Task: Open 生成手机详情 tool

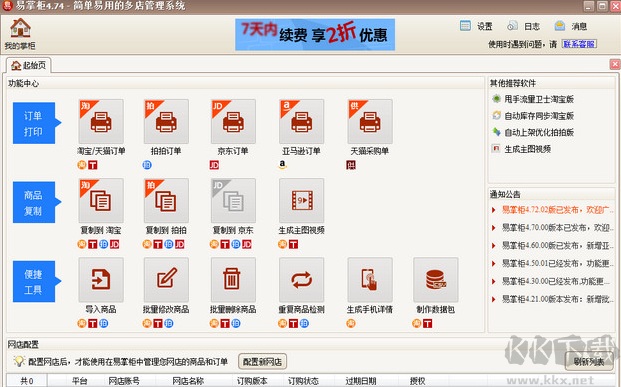Action: [x=370, y=280]
